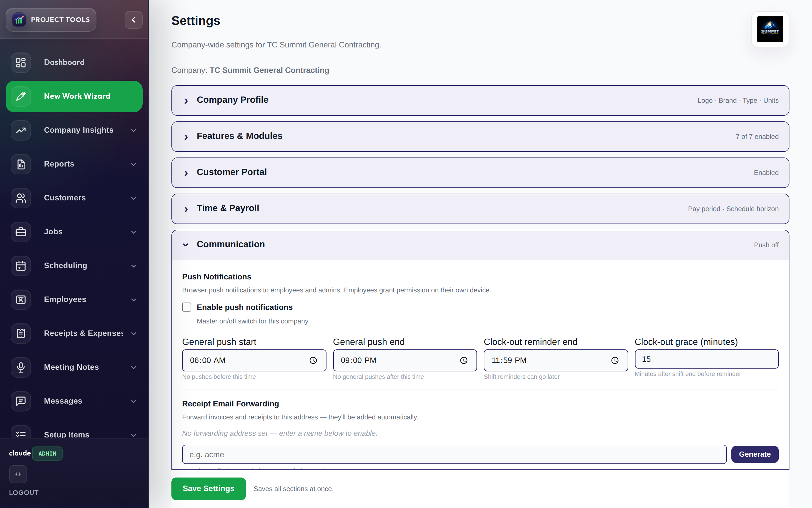Click the Reports document icon
This screenshot has width=812, height=508.
[21, 164]
